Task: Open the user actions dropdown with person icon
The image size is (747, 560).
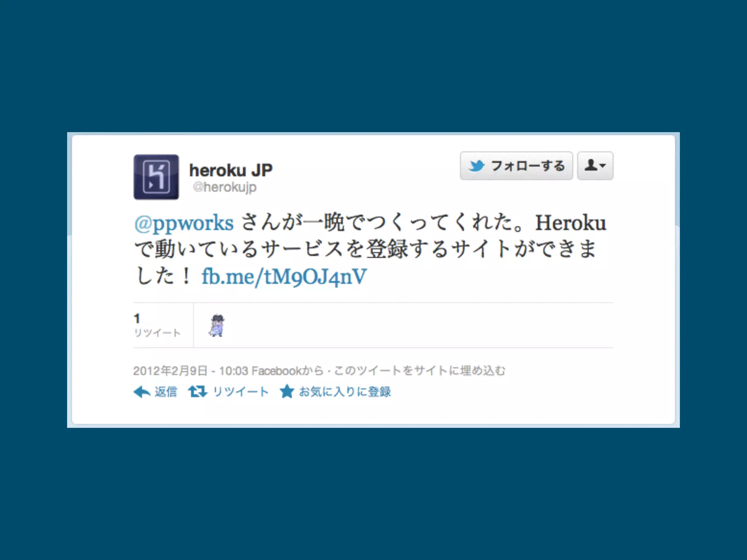Action: point(595,166)
